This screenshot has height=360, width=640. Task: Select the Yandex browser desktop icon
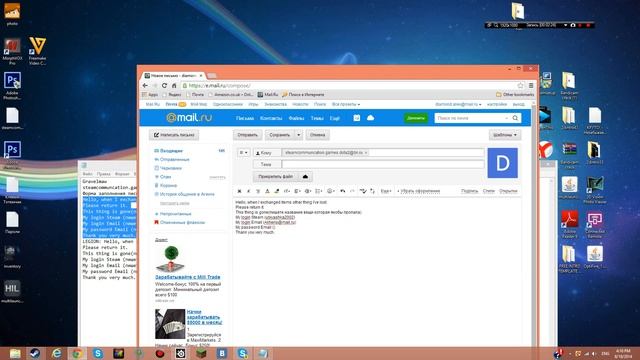point(545,150)
